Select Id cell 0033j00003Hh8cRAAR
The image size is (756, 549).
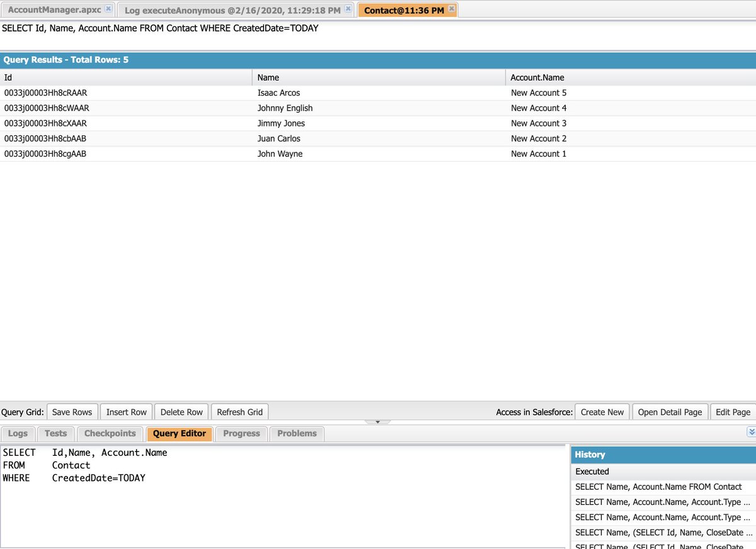point(126,93)
